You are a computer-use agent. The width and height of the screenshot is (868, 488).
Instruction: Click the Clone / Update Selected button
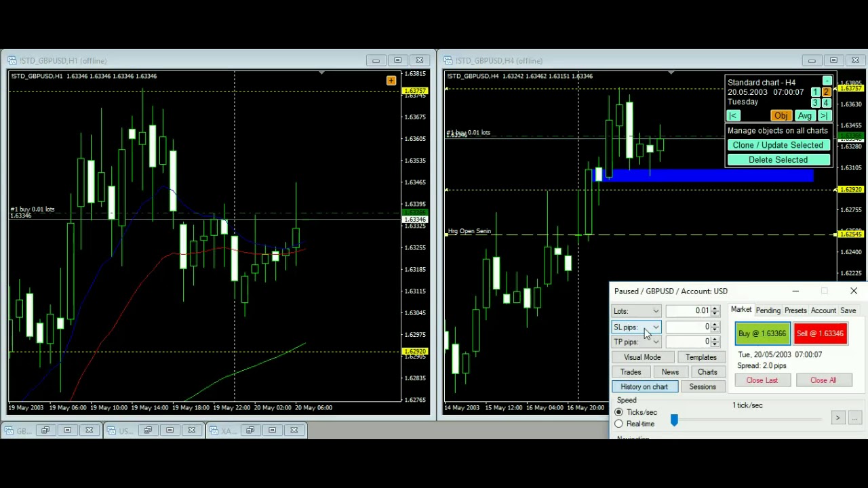pos(778,145)
